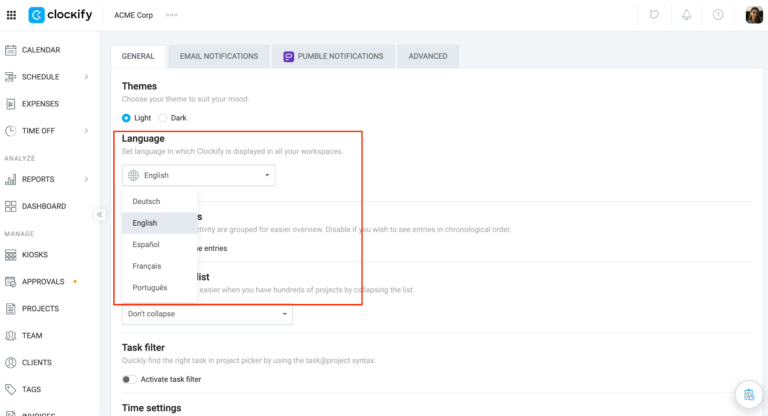Click the Themes heading

139,86
